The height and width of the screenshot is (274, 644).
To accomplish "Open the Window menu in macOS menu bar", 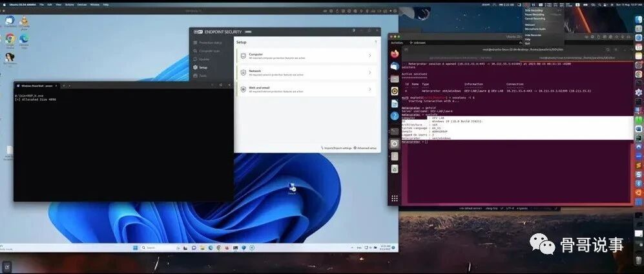I will coord(95,5).
